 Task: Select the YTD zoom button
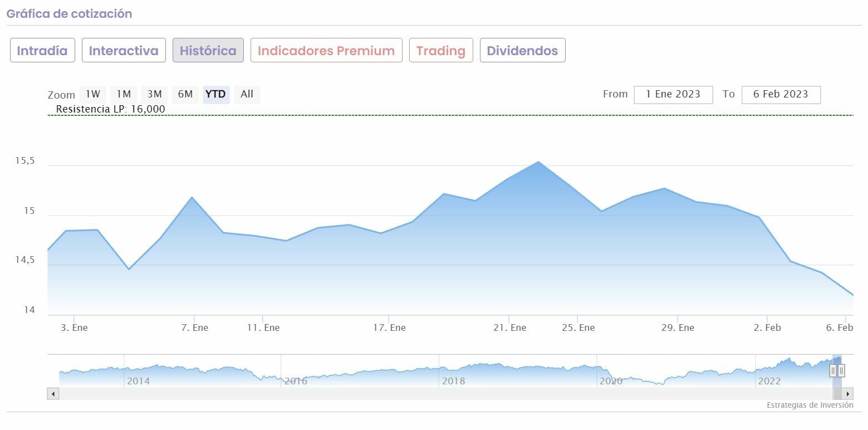click(215, 94)
